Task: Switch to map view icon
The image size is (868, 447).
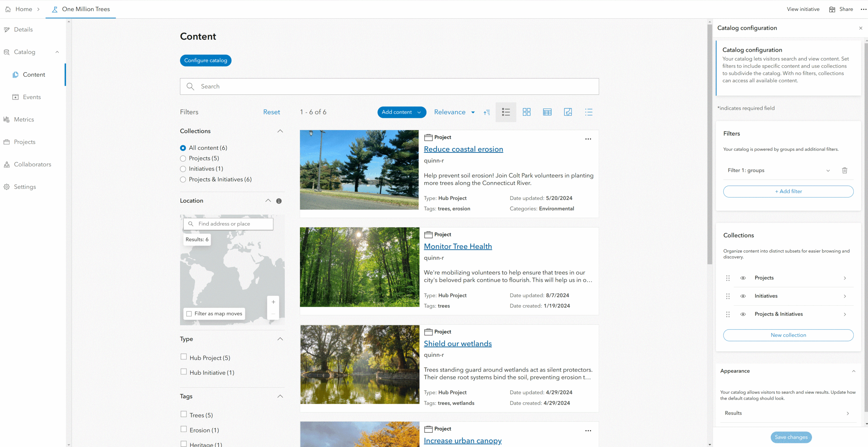Action: 568,112
